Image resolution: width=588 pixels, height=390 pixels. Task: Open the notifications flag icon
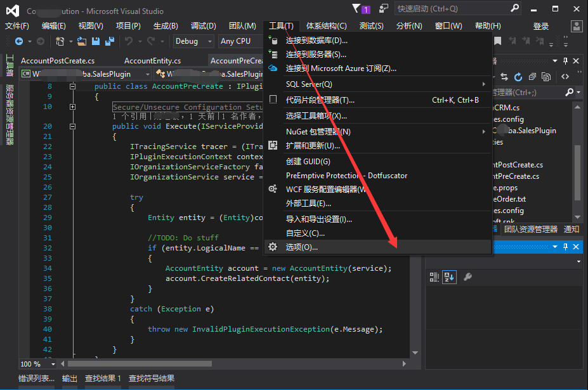pos(356,8)
